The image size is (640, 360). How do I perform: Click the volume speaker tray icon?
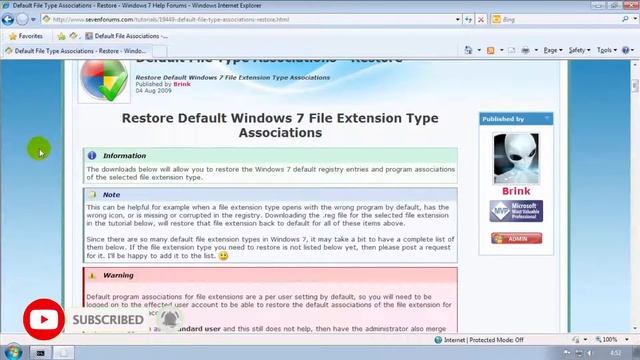click(590, 353)
